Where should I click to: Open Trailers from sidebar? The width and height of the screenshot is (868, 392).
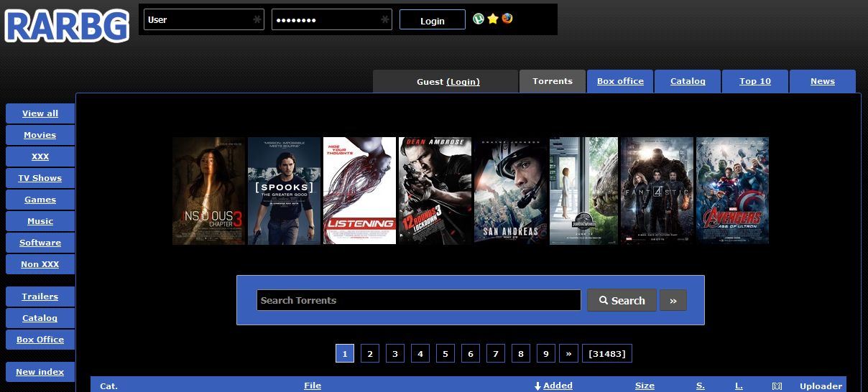pyautogui.click(x=40, y=297)
